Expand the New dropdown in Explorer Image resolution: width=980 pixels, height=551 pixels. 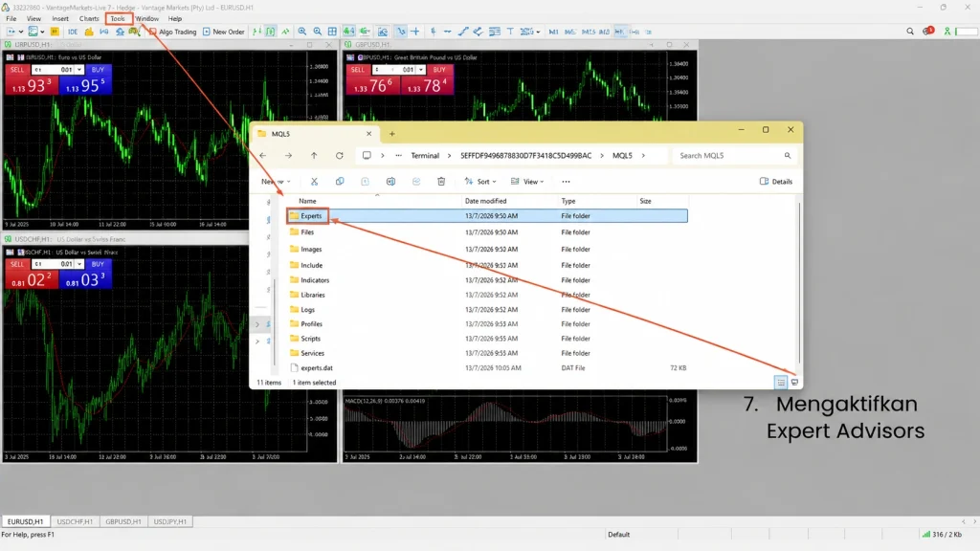click(x=276, y=182)
